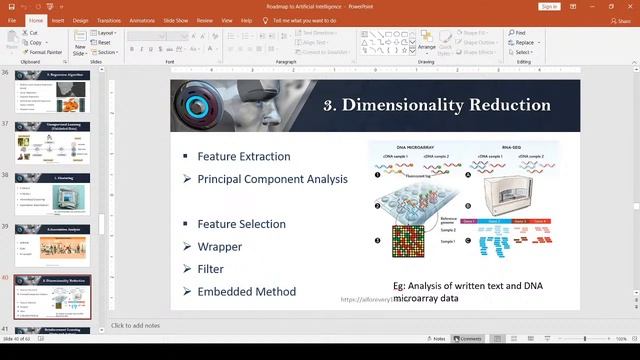Click Find in Editing group
The width and height of the screenshot is (640, 360).
point(517,33)
